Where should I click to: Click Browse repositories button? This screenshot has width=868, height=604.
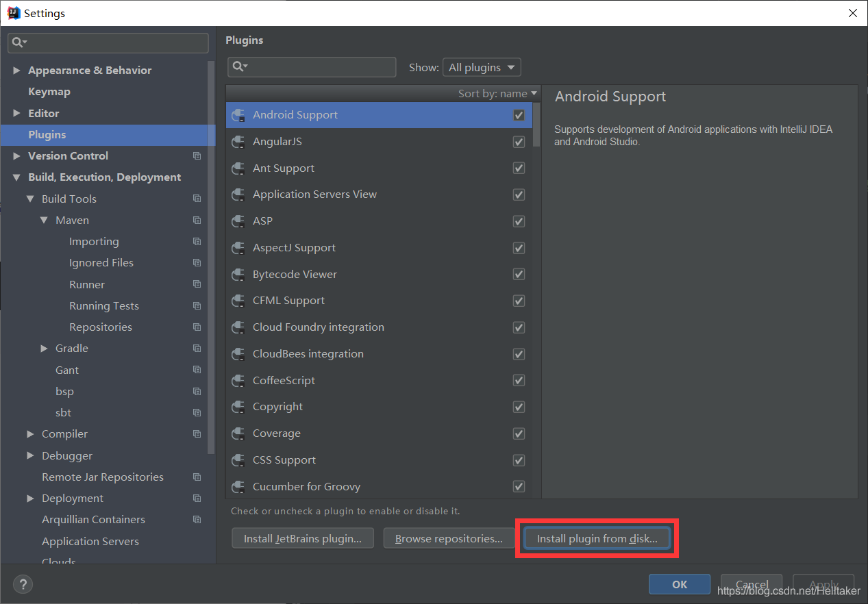point(449,539)
